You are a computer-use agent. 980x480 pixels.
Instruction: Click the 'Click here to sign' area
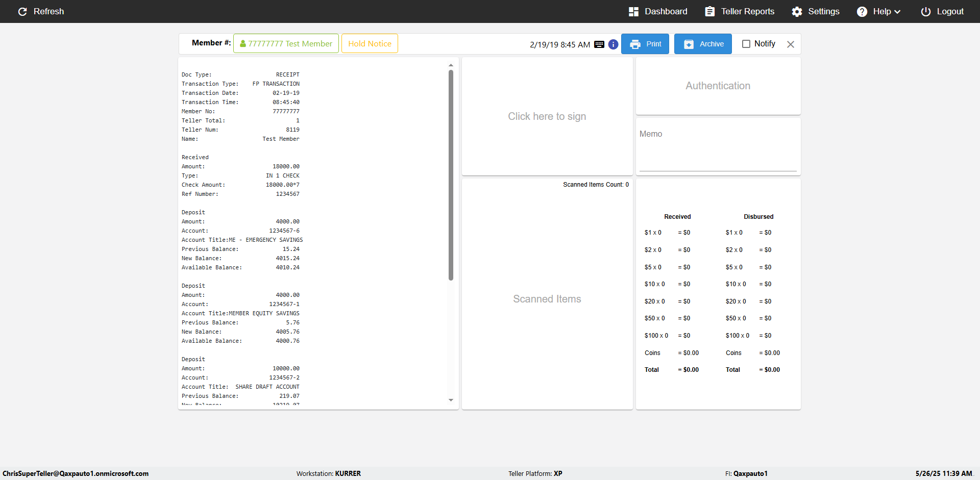[547, 116]
